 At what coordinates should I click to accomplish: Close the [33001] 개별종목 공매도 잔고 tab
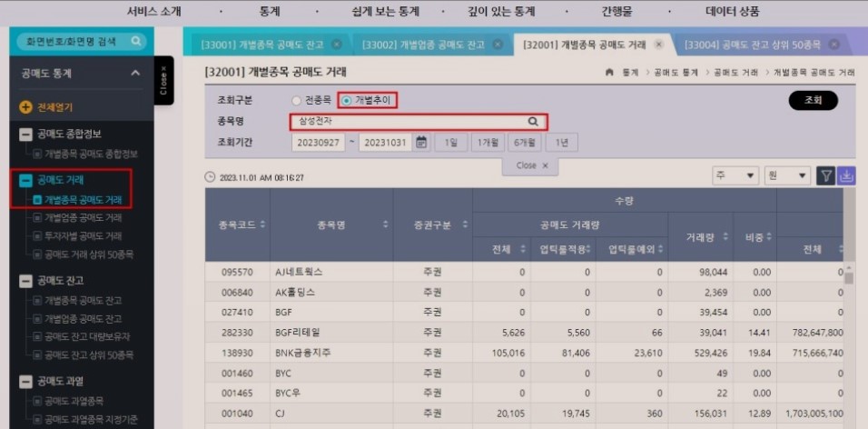click(x=337, y=45)
